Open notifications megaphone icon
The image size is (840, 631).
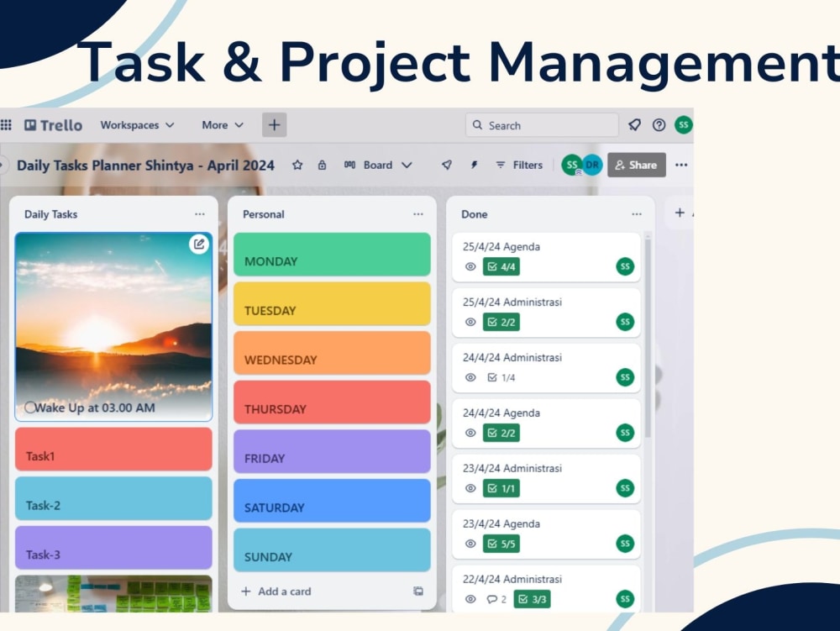point(634,125)
